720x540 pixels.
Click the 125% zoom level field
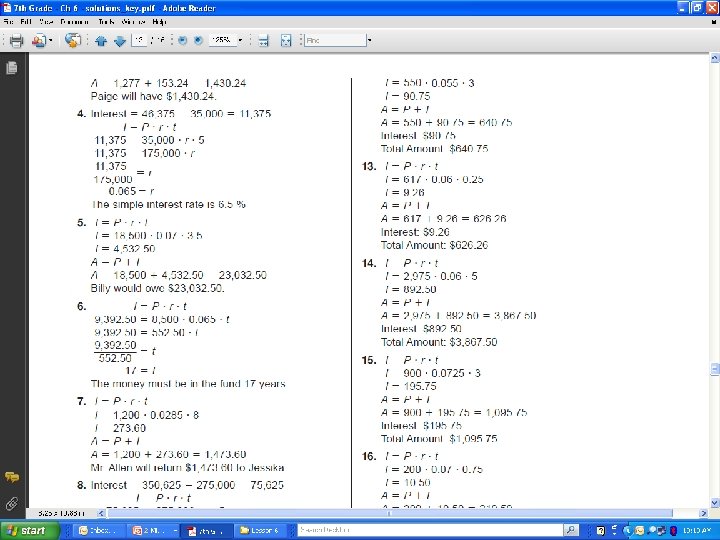click(x=222, y=40)
